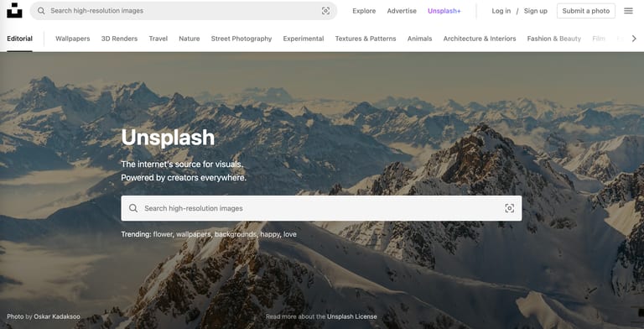Click the magnifier icon in hero search box

133,208
